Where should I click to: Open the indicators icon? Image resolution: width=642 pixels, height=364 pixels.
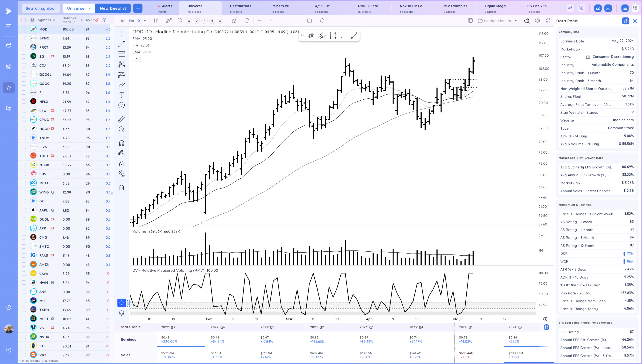pyautogui.click(x=169, y=21)
